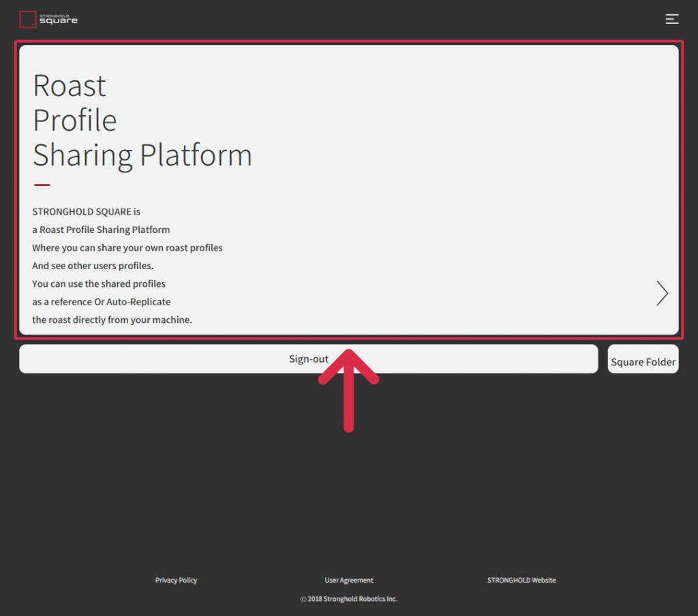
Task: Open the Square Folder button
Action: pos(643,359)
